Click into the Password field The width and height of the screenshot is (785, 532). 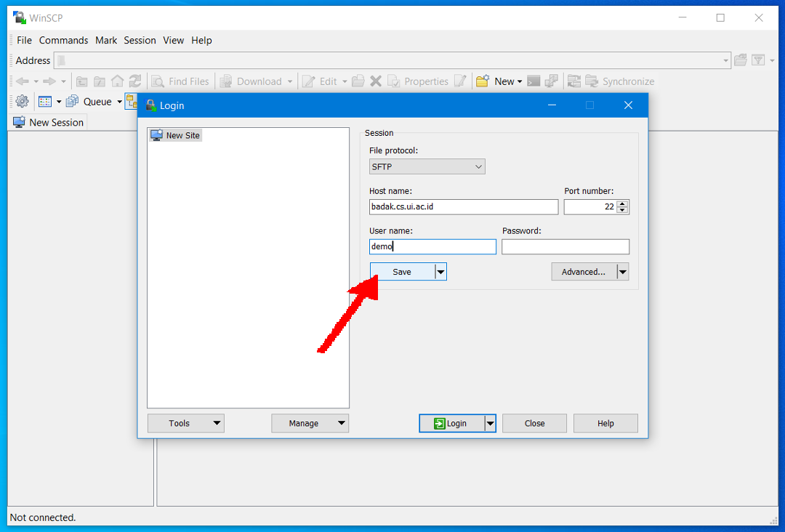point(565,247)
